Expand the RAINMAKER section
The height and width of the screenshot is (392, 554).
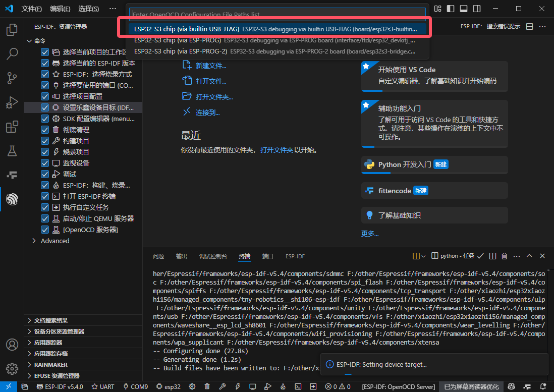[x=30, y=365]
